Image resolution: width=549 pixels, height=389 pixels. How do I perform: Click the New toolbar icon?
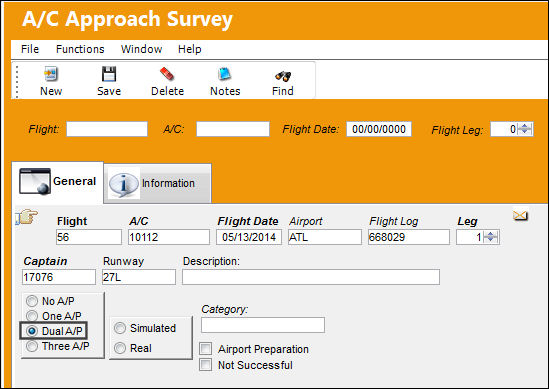point(51,74)
